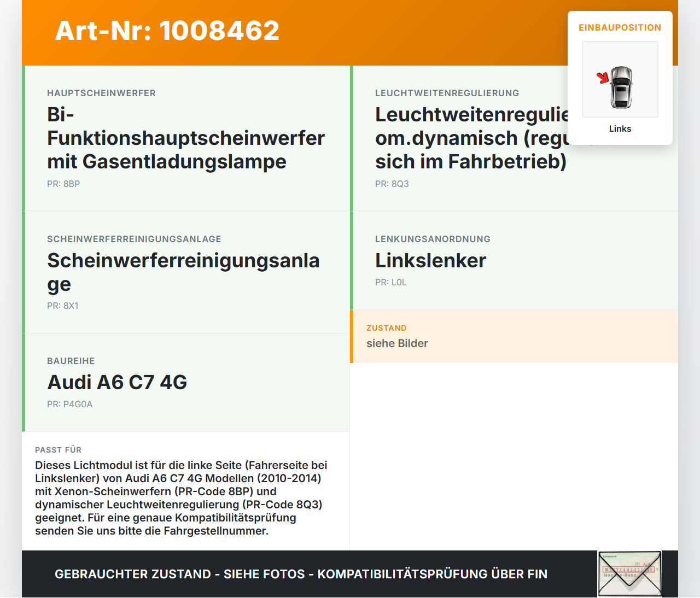This screenshot has width=700, height=598.
Task: Click the Gebrauchter Zustand footer bar
Action: tap(301, 574)
